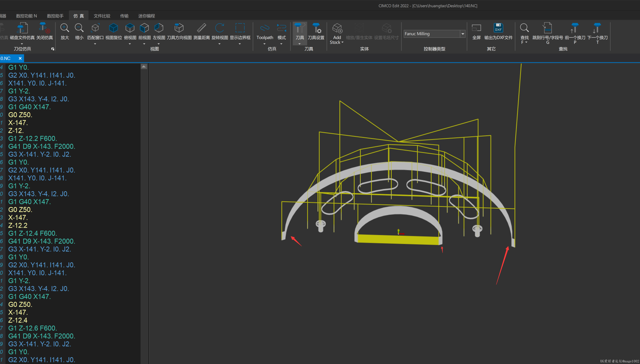Expand the 模式 dropdown arrow

pos(281,44)
